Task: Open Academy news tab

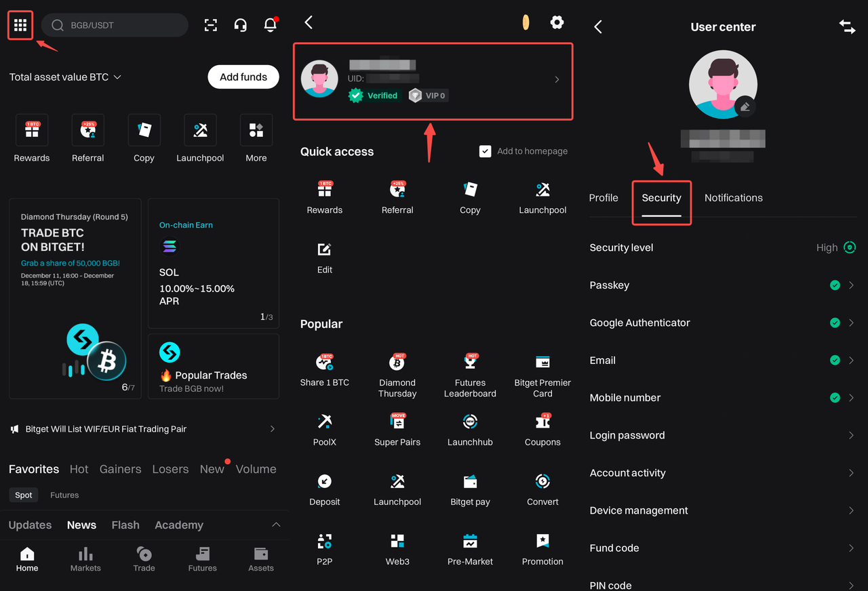Action: point(179,525)
